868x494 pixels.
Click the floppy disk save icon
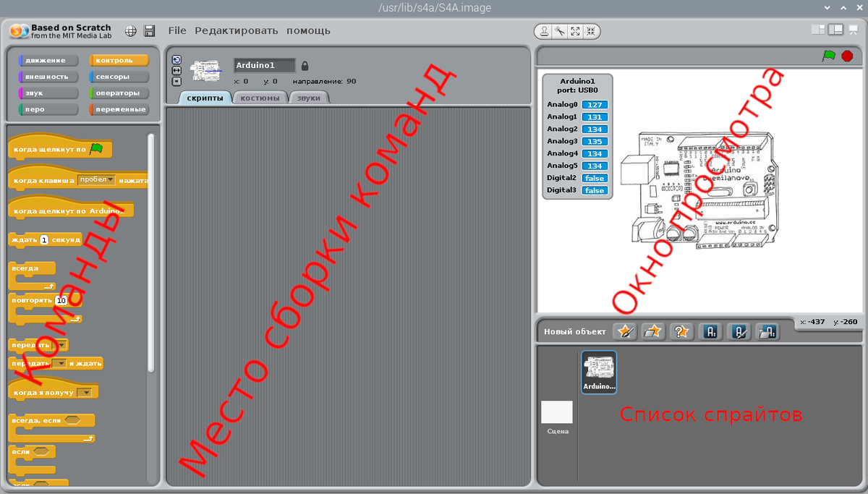[150, 31]
